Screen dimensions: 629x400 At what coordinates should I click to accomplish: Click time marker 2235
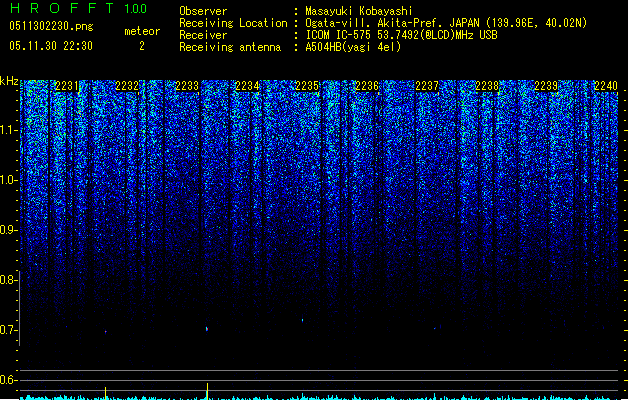(x=307, y=86)
